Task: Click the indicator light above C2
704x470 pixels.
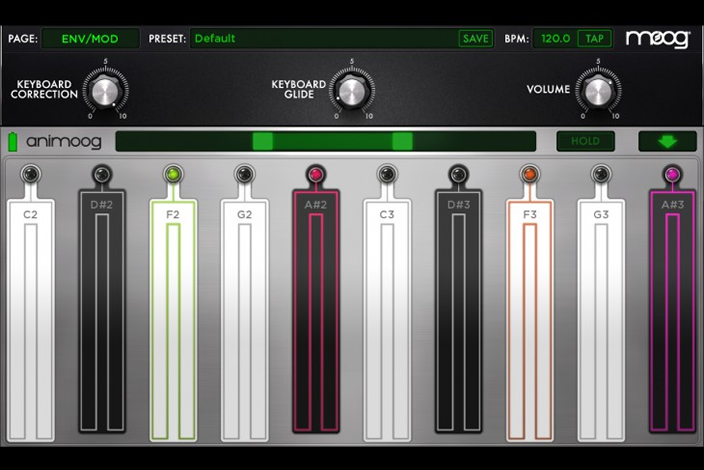Action: tap(31, 174)
